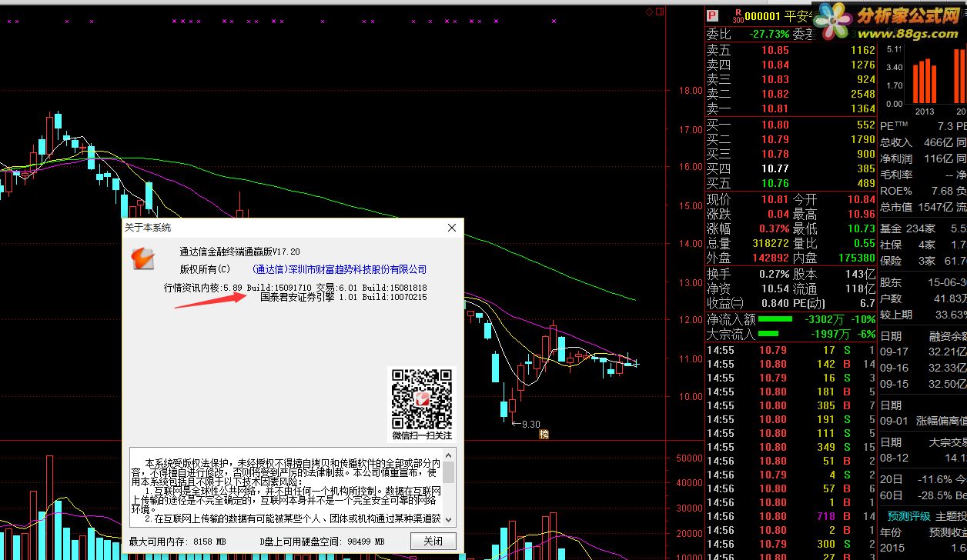Screen dimensions: 967x560
Task: Click the 50000 volume axis label
Action: (x=690, y=458)
